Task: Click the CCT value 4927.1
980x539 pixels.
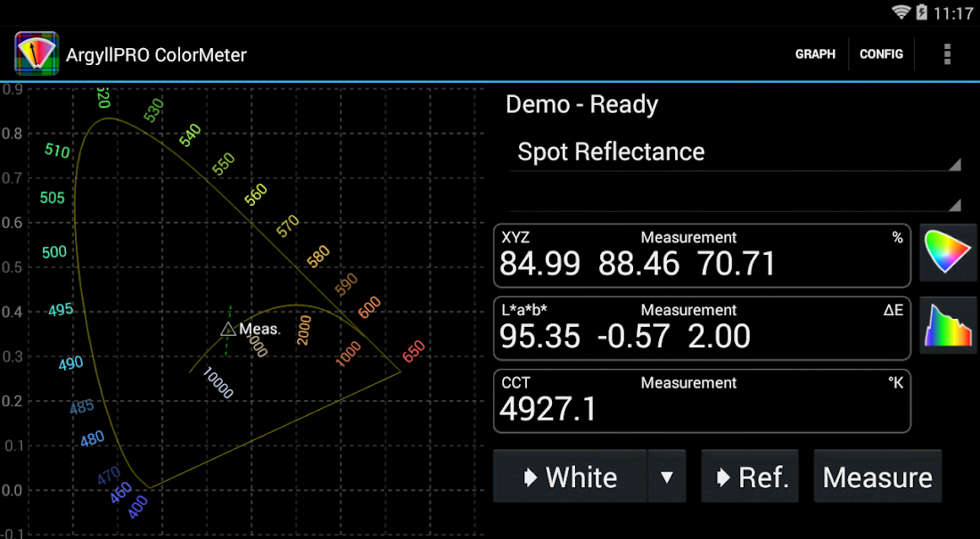Action: (548, 410)
